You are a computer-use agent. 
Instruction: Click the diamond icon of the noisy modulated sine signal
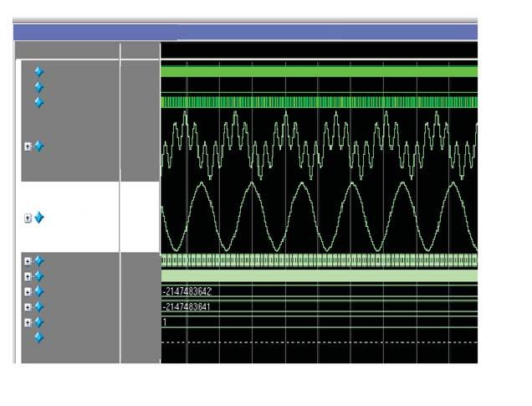[39, 146]
